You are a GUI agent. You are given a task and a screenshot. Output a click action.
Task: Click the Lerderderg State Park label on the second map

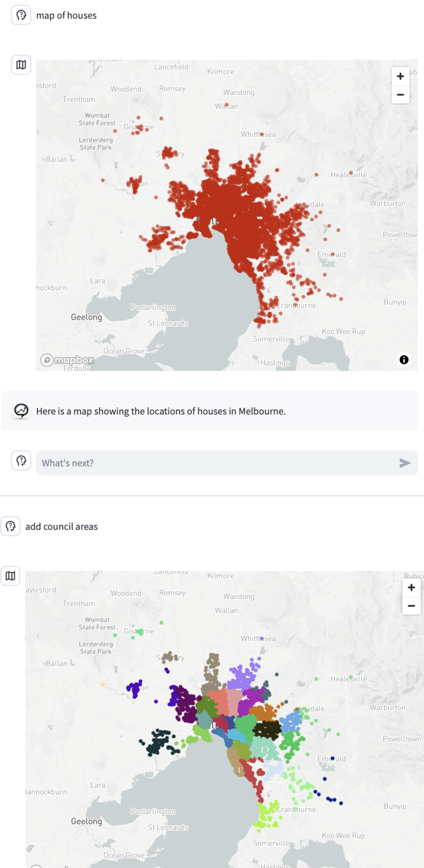coord(96,648)
